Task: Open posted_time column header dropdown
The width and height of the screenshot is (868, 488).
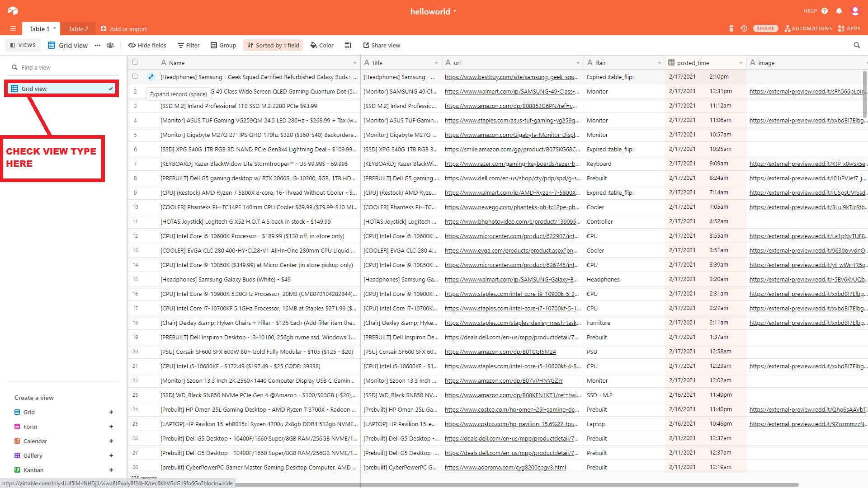Action: (741, 63)
